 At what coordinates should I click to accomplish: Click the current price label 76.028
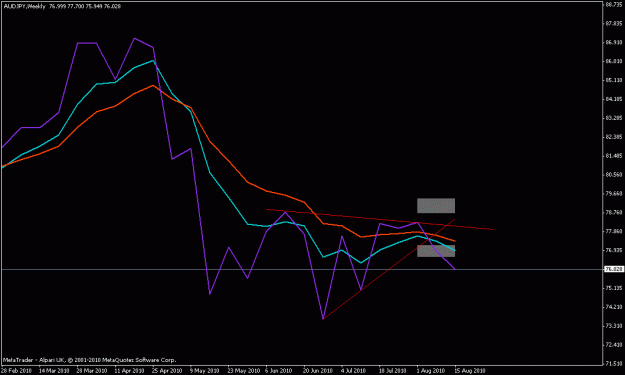(x=614, y=269)
